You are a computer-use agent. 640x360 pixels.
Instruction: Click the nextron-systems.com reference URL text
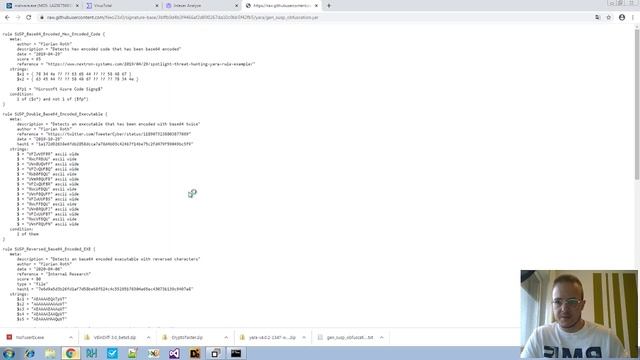coord(151,64)
